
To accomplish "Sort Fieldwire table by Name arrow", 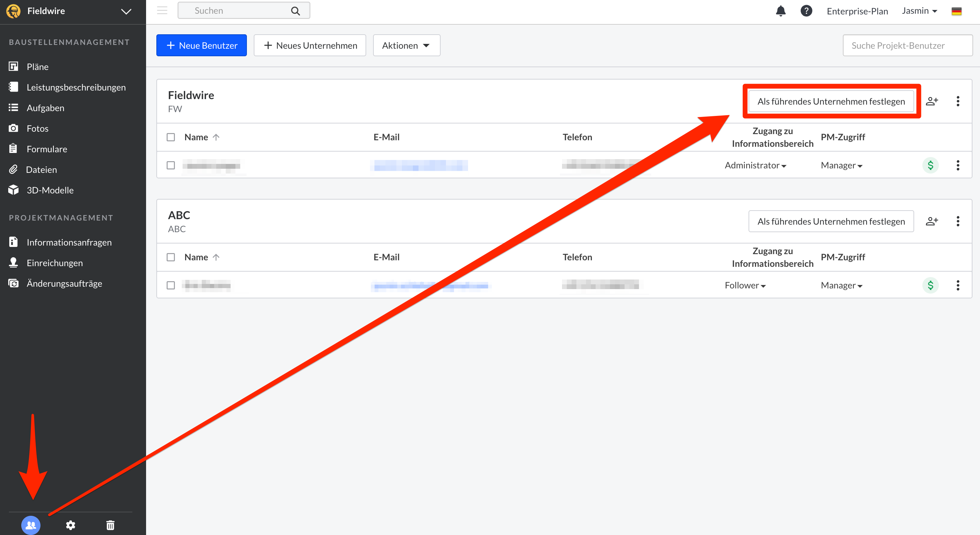I will [216, 137].
